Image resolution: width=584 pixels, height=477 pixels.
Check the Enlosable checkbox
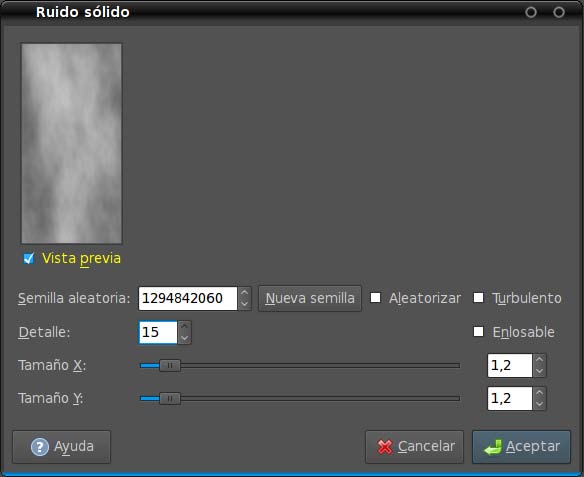(478, 331)
